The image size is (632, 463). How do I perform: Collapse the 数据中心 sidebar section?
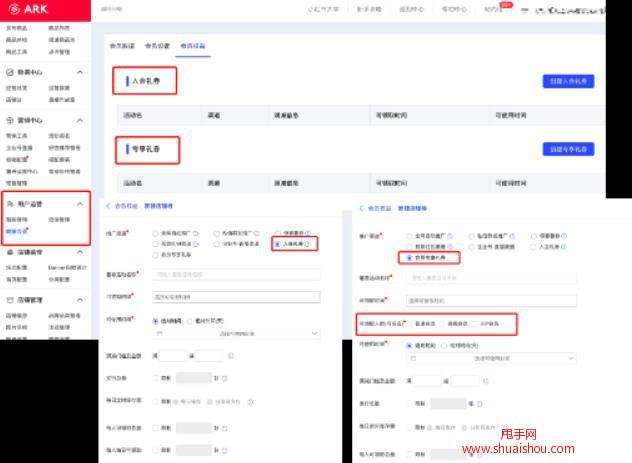pos(80,72)
